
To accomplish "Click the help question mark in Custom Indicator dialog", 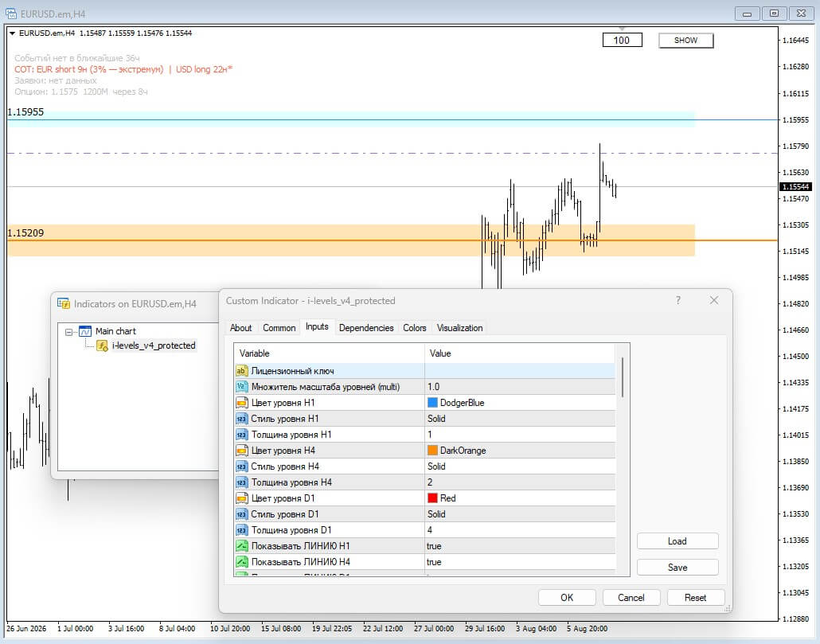I will tap(677, 301).
